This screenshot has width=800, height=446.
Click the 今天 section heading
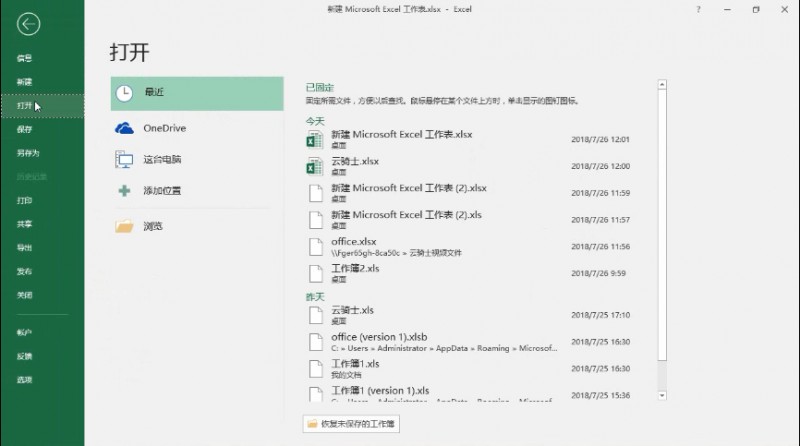[x=315, y=121]
